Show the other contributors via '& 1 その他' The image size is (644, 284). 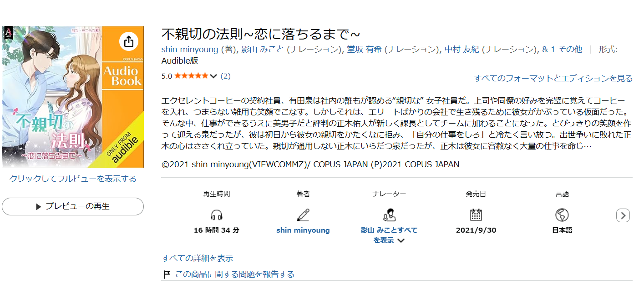pyautogui.click(x=562, y=50)
